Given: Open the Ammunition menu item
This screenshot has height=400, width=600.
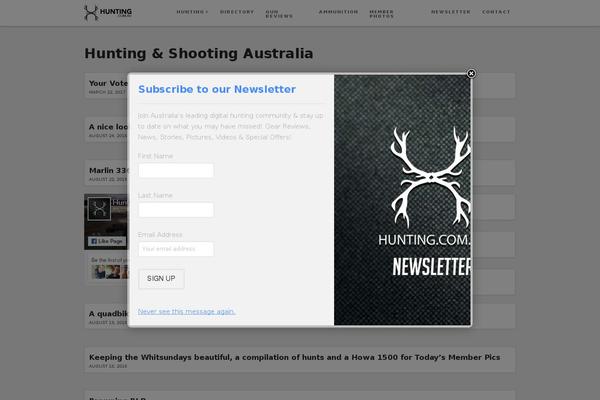Looking at the screenshot, I should (338, 12).
